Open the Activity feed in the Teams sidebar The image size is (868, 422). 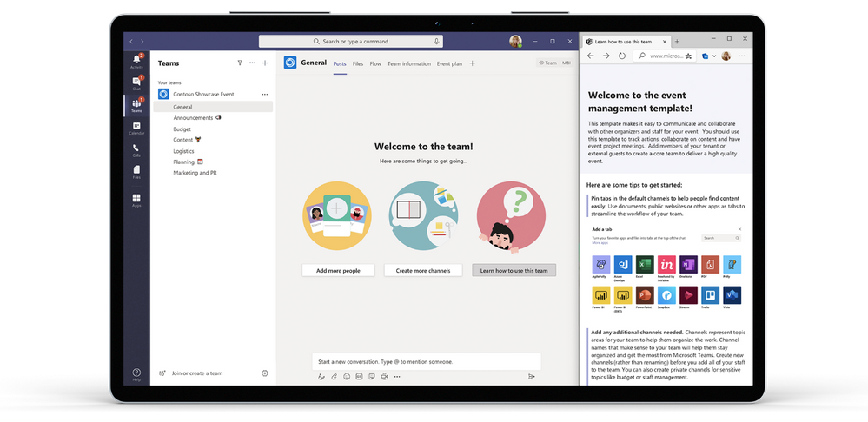point(136,62)
